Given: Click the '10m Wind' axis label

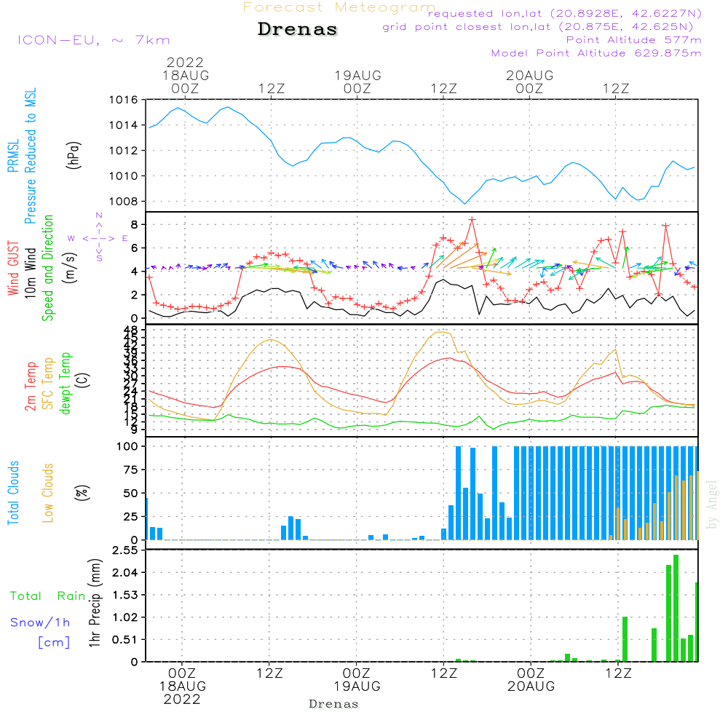Looking at the screenshot, I should coord(30,273).
